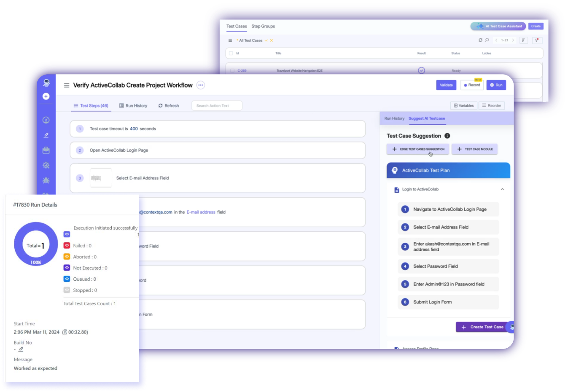The width and height of the screenshot is (568, 392).
Task: Click the Record button
Action: [x=472, y=85]
